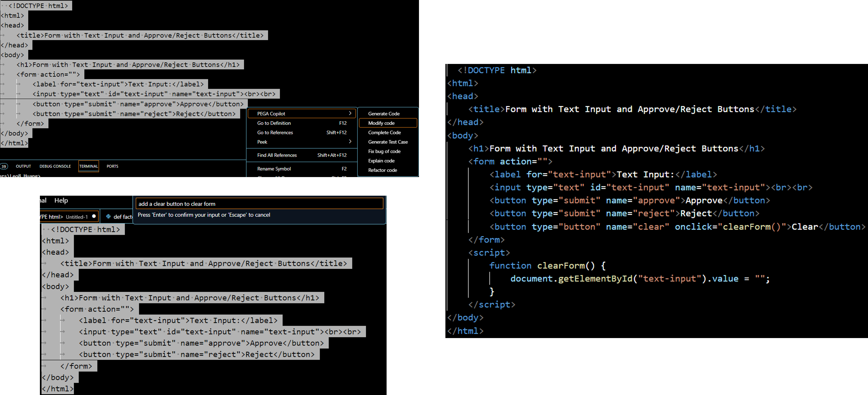
Task: Select Peek in the context menu
Action: (302, 142)
